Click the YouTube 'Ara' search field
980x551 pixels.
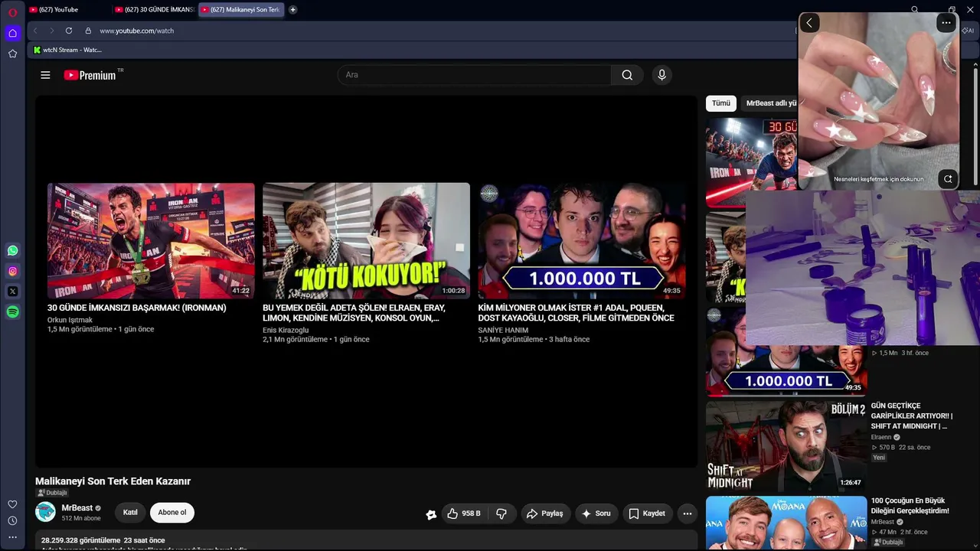pyautogui.click(x=475, y=75)
